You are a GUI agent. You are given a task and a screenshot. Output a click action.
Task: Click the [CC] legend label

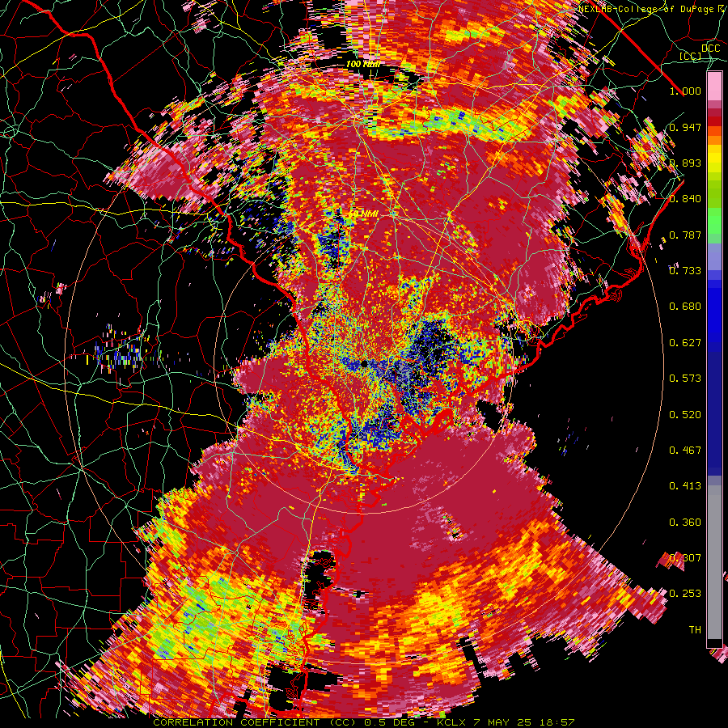tap(691, 56)
